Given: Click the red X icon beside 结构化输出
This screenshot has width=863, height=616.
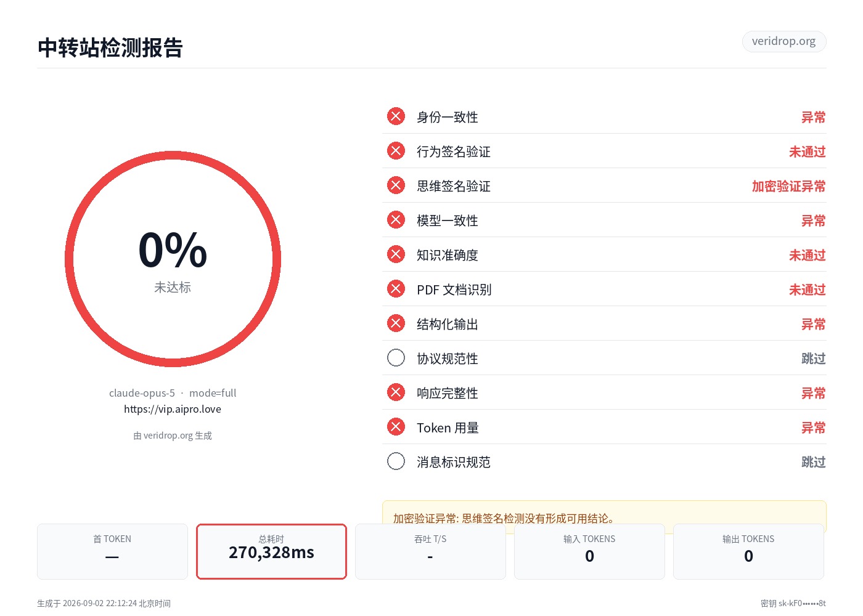Looking at the screenshot, I should [396, 323].
